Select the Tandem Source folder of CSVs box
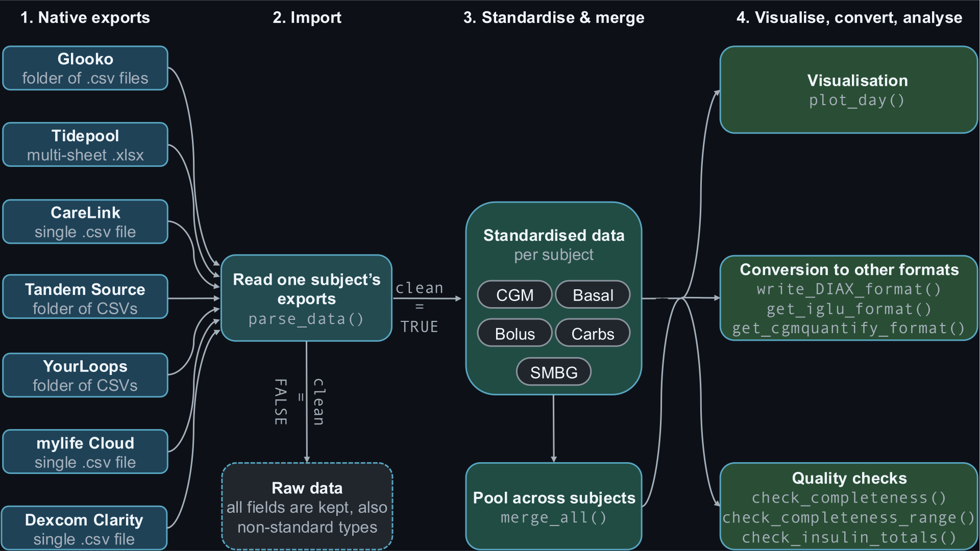The image size is (980, 551). 85,297
